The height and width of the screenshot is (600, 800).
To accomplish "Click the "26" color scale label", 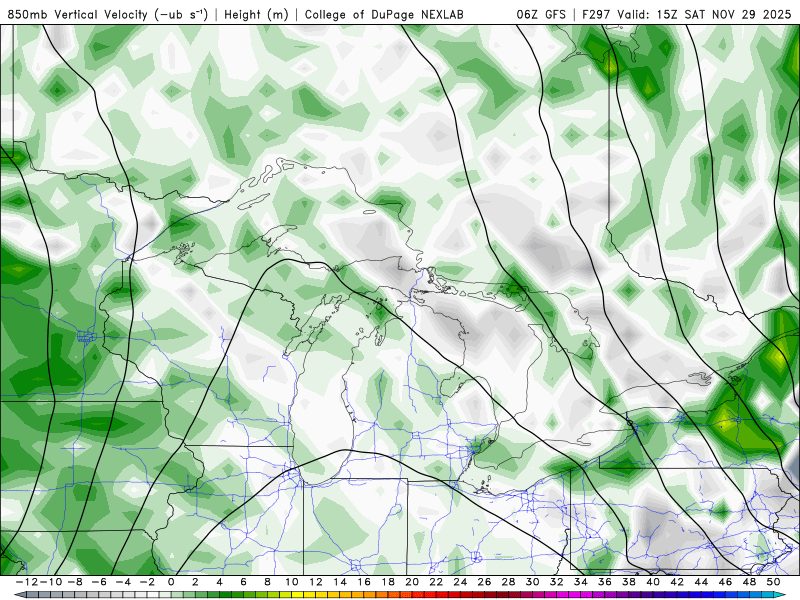I will point(484,582).
